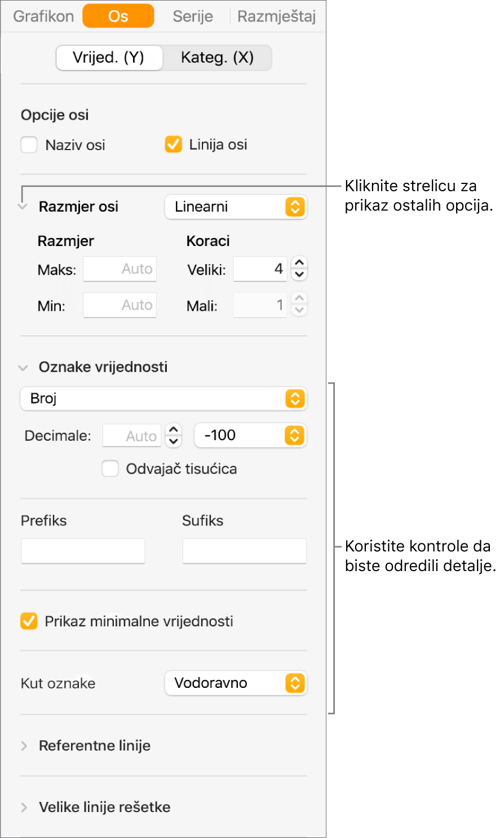The image size is (504, 838).
Task: Click the Veliki steps value field
Action: (x=260, y=269)
